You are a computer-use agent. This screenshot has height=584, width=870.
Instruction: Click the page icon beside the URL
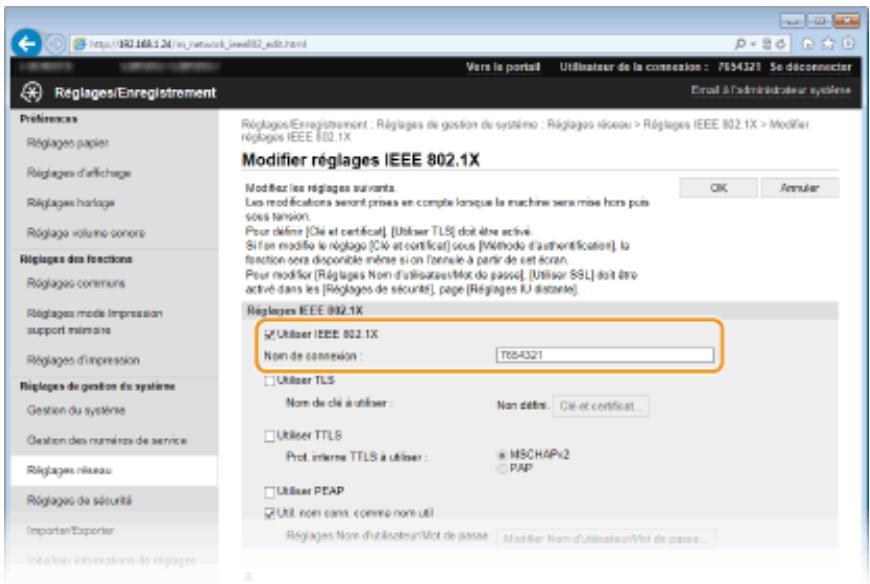[79, 44]
